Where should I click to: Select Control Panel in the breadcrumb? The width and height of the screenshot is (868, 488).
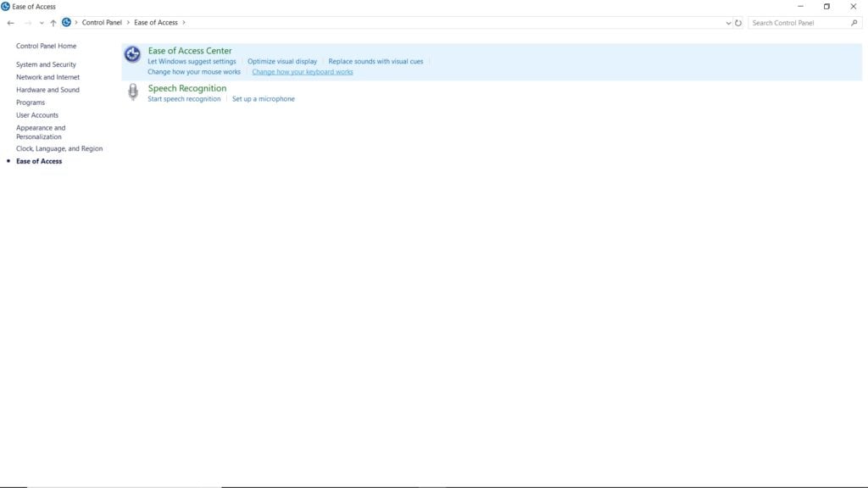pyautogui.click(x=102, y=23)
